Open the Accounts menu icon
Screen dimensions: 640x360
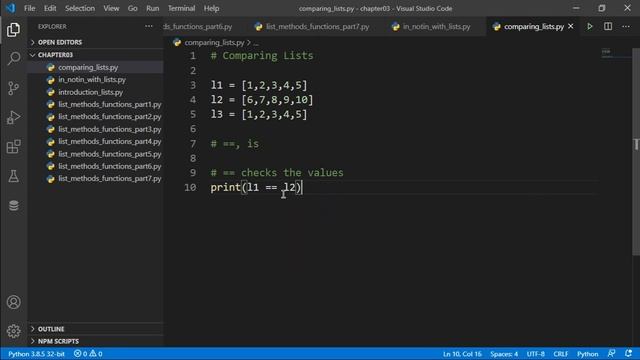[x=13, y=302]
